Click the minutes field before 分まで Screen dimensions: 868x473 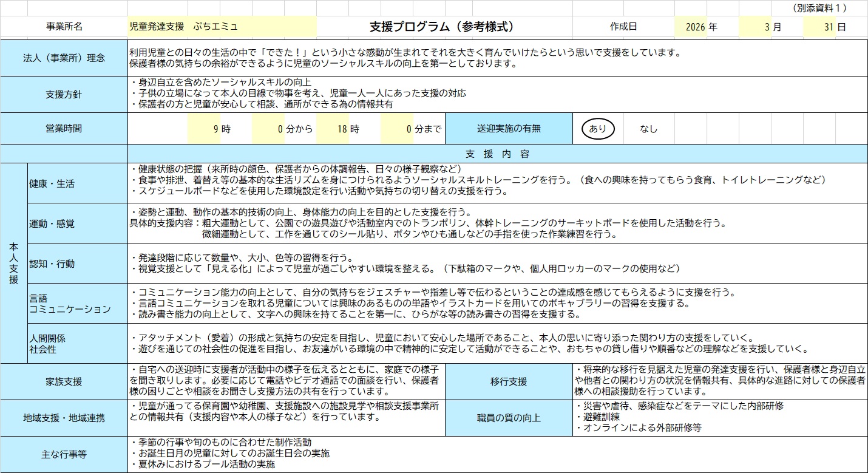tap(397, 129)
